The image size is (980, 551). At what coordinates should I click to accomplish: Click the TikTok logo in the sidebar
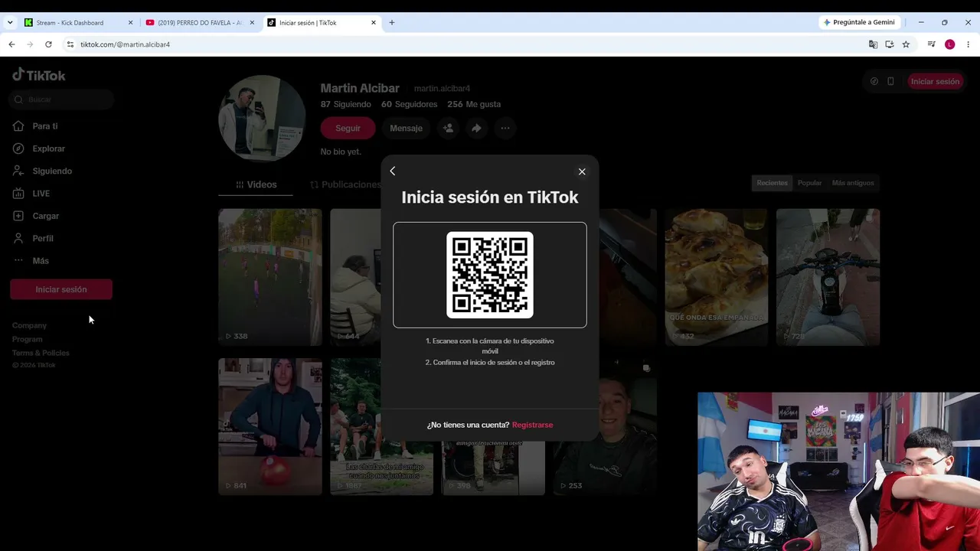click(39, 75)
